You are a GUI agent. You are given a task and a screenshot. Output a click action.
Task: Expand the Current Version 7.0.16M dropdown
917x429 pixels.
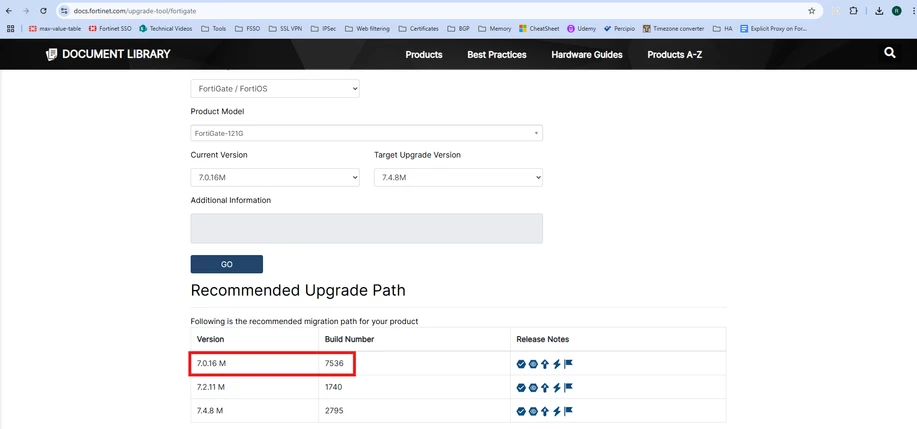pyautogui.click(x=275, y=178)
